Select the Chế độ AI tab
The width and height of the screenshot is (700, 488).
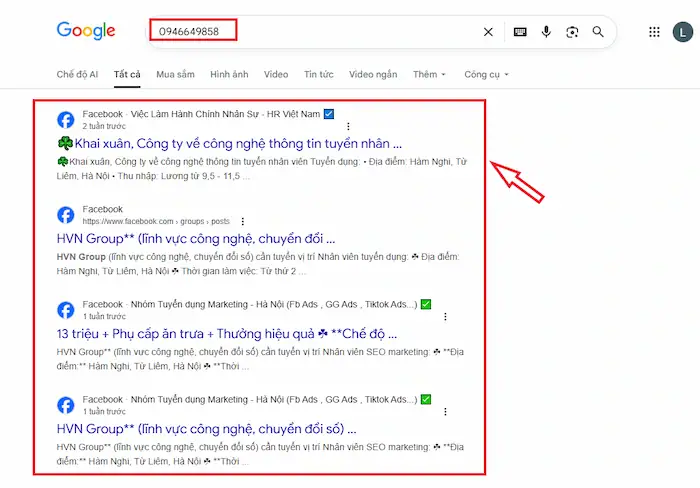pos(77,74)
